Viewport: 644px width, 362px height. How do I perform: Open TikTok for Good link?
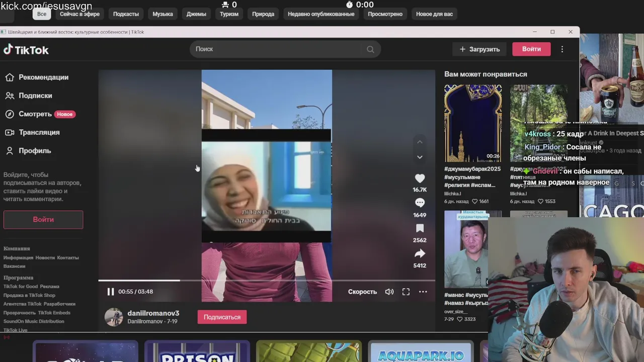[x=21, y=287]
